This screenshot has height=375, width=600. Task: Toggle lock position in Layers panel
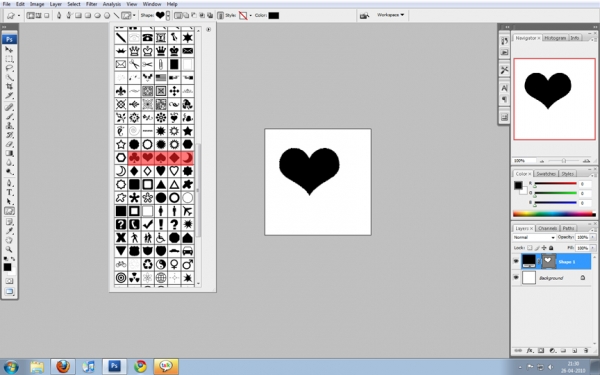click(x=544, y=248)
